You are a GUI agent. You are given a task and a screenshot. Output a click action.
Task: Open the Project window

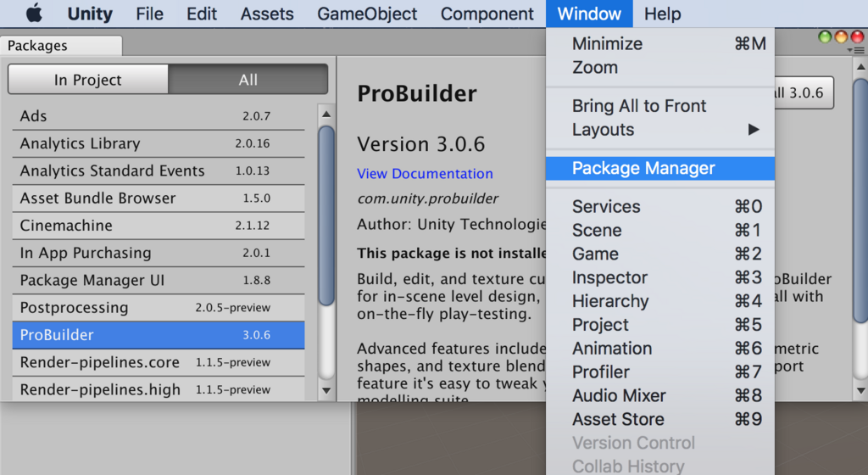[x=659, y=324]
